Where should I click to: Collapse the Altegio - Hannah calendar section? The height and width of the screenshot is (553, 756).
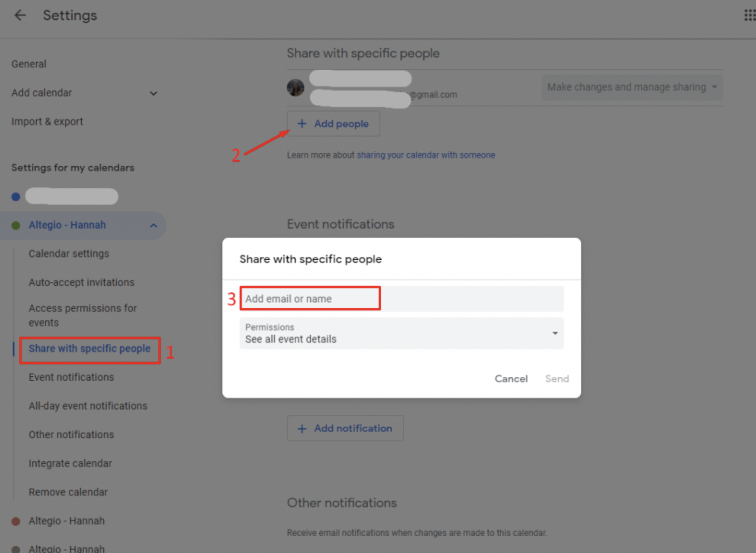pyautogui.click(x=154, y=225)
